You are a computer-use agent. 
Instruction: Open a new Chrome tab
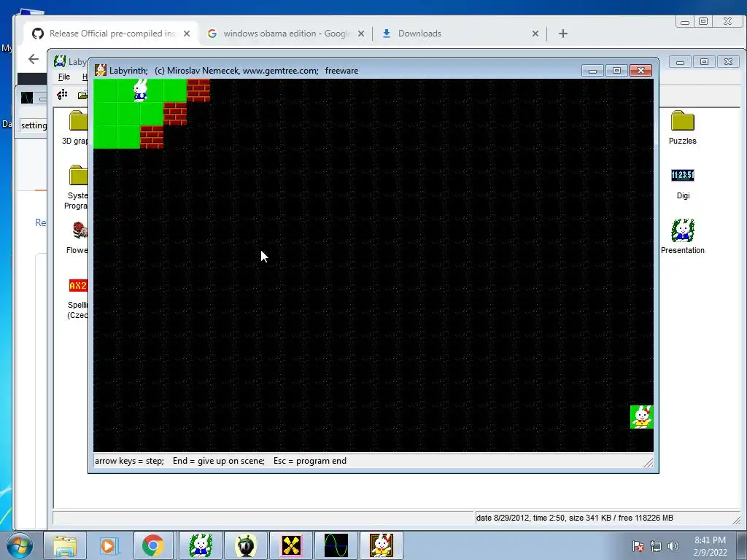tap(563, 34)
